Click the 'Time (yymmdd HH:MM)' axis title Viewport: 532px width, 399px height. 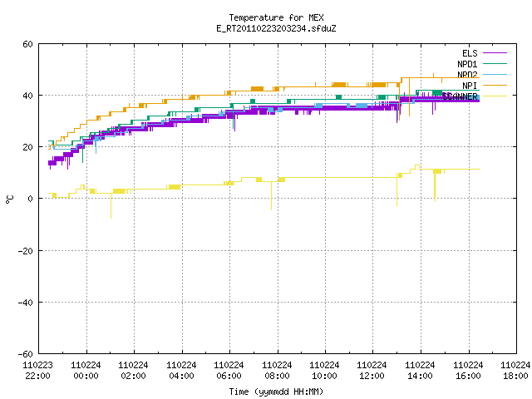tap(276, 392)
